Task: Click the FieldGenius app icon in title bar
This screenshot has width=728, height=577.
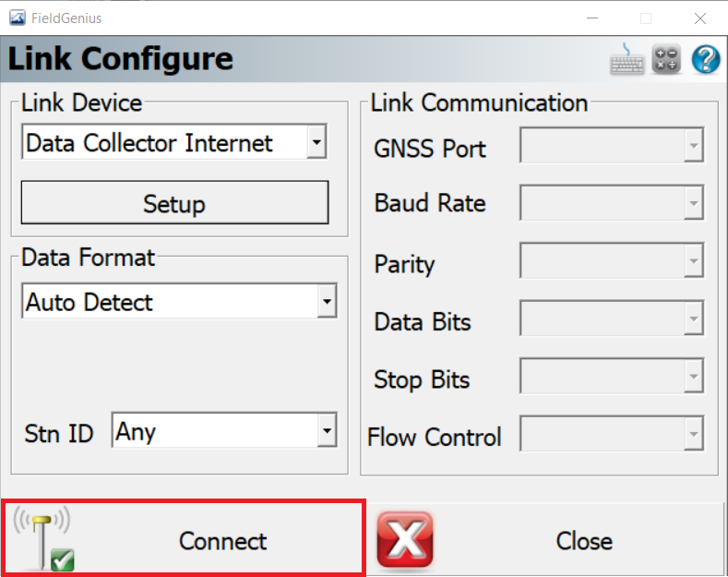Action: coord(18,18)
